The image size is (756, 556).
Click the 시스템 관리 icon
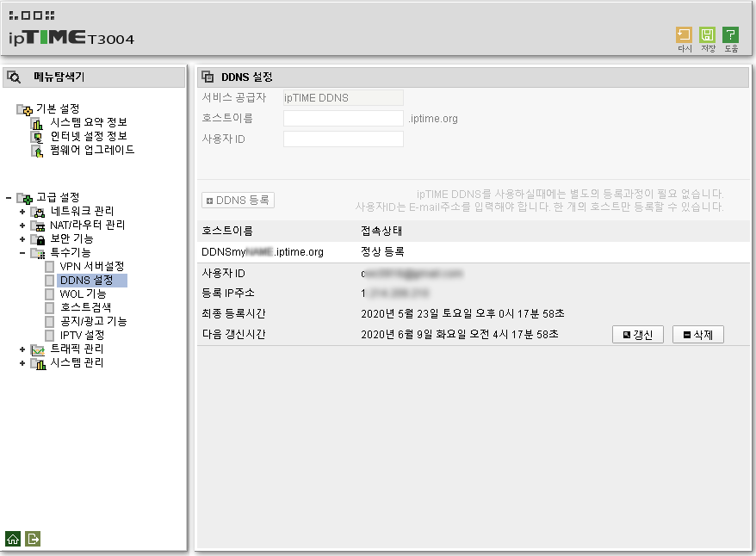click(x=38, y=364)
